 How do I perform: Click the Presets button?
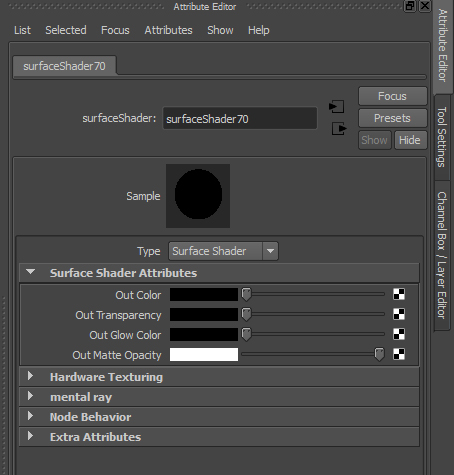point(392,118)
